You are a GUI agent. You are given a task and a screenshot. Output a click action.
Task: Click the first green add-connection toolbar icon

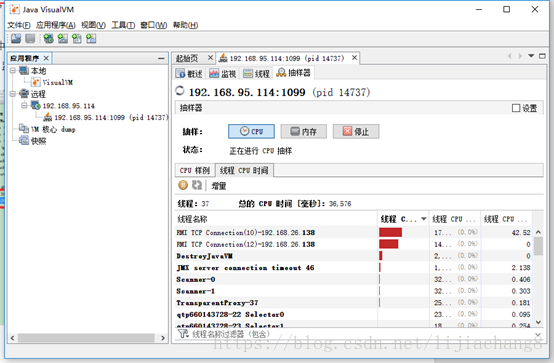point(48,39)
